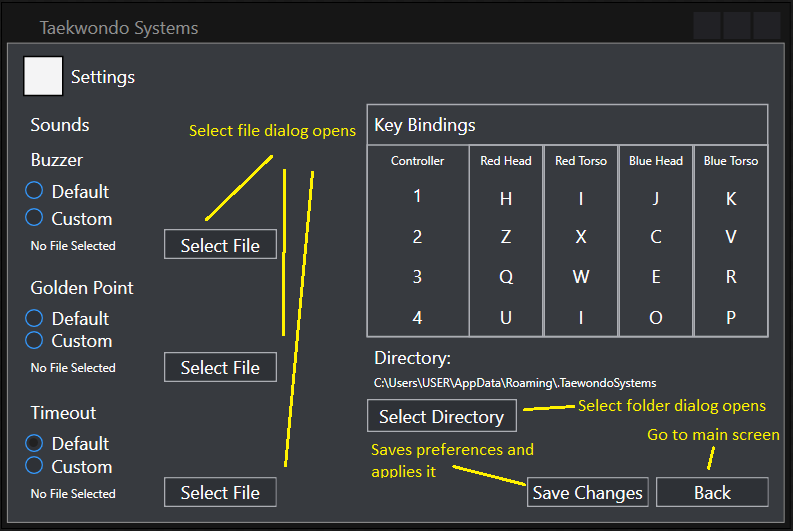Select the Default radio under Timeout
Viewport: 793px width, 531px height.
[x=35, y=442]
